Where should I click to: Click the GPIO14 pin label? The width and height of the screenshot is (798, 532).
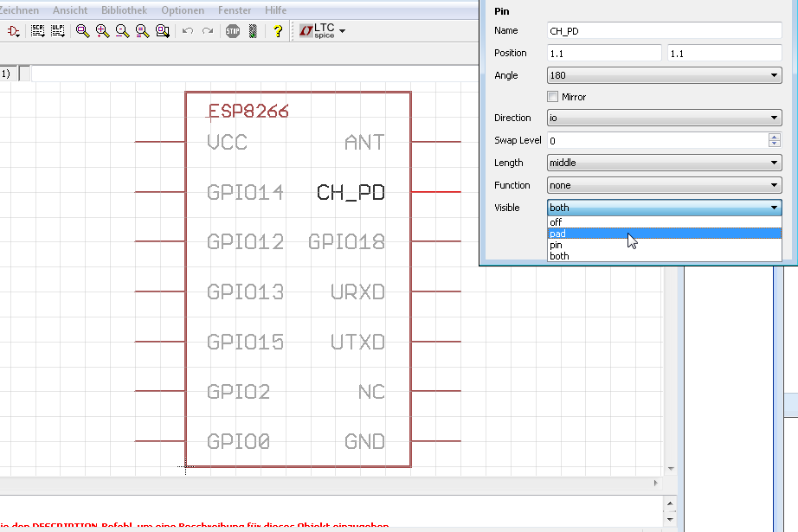pyautogui.click(x=245, y=192)
